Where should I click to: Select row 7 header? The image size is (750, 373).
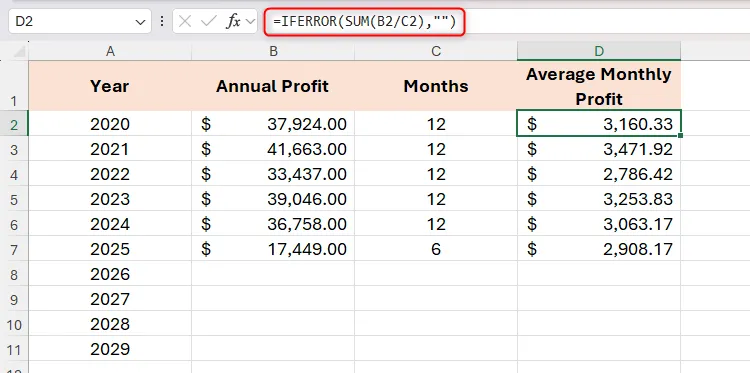point(14,248)
